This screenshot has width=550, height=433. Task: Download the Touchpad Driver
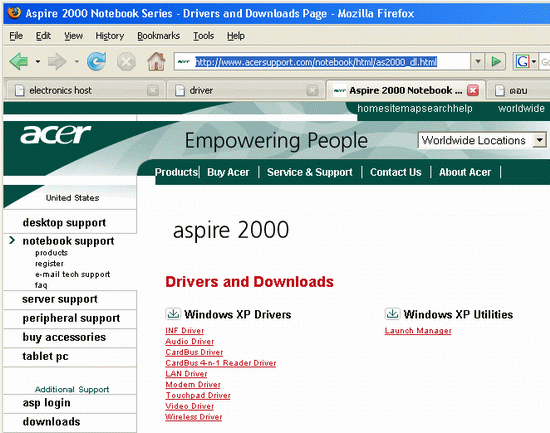(x=198, y=395)
